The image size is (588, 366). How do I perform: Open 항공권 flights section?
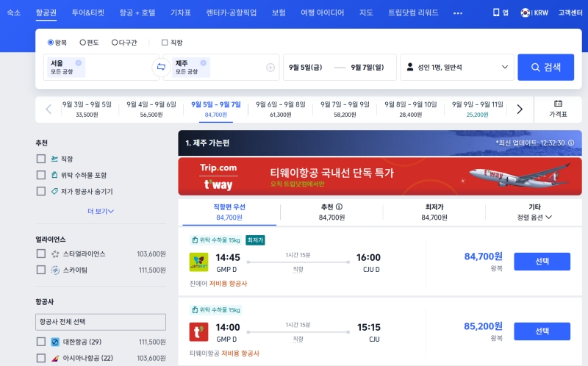coord(46,12)
